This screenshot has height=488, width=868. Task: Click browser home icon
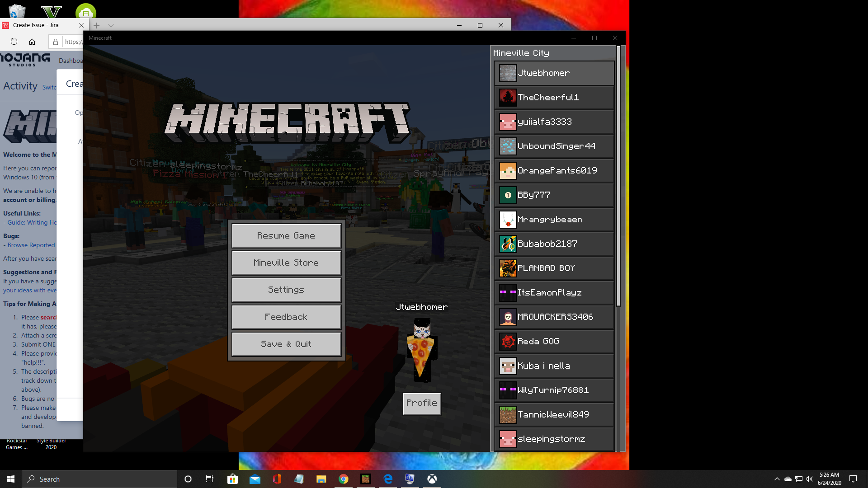[32, 42]
